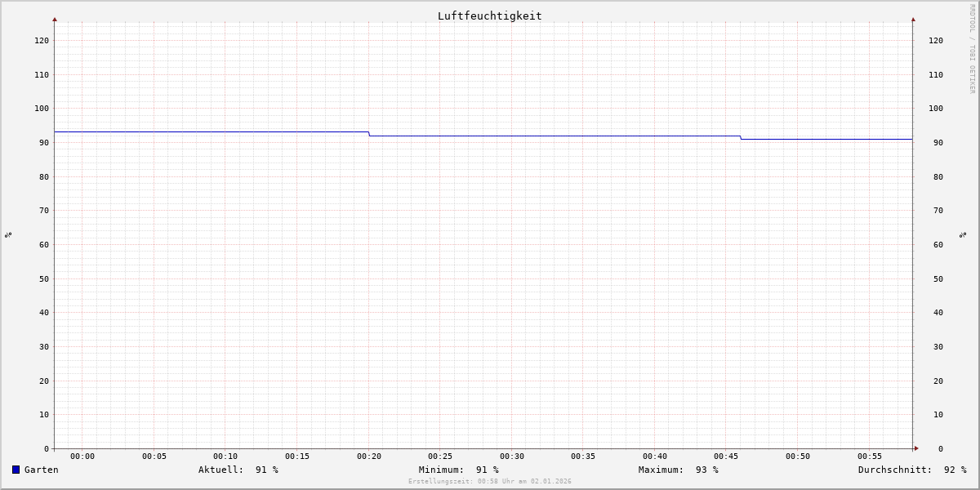Screen dimensions: 980x490
Task: Select the Garten legend label
Action: [x=42, y=470]
